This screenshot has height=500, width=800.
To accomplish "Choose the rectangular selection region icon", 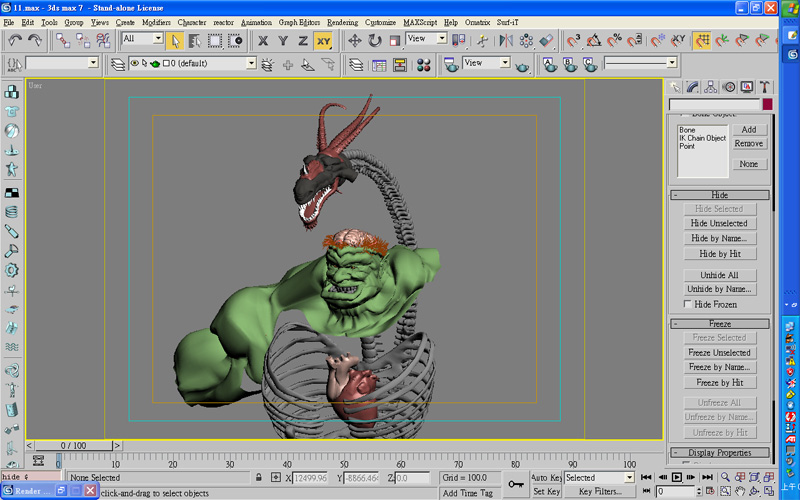I will [215, 41].
